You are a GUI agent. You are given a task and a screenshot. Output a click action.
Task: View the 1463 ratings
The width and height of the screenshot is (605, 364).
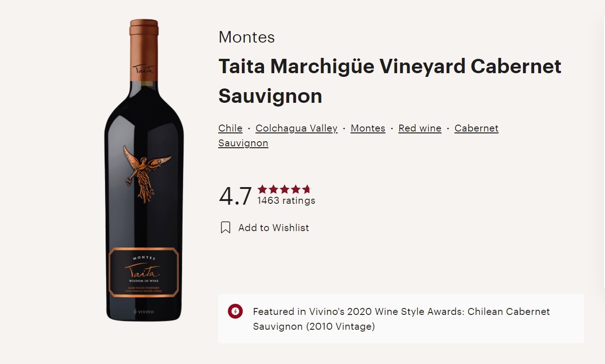coord(286,201)
